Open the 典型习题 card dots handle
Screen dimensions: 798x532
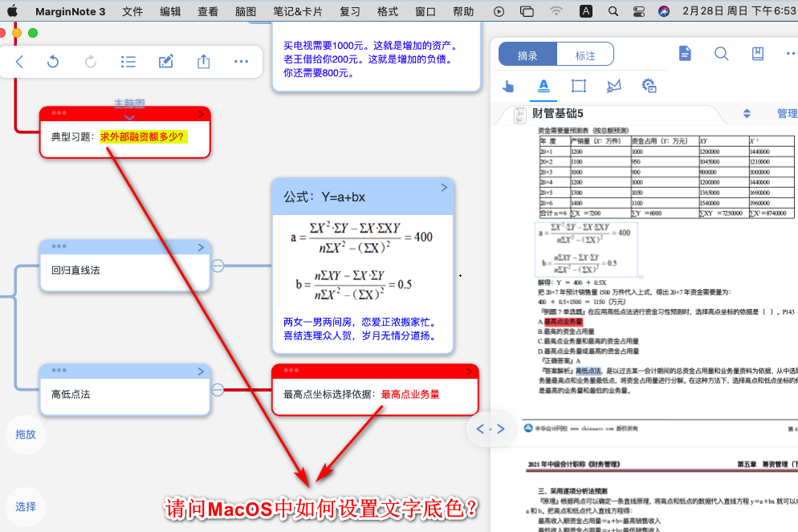click(59, 113)
